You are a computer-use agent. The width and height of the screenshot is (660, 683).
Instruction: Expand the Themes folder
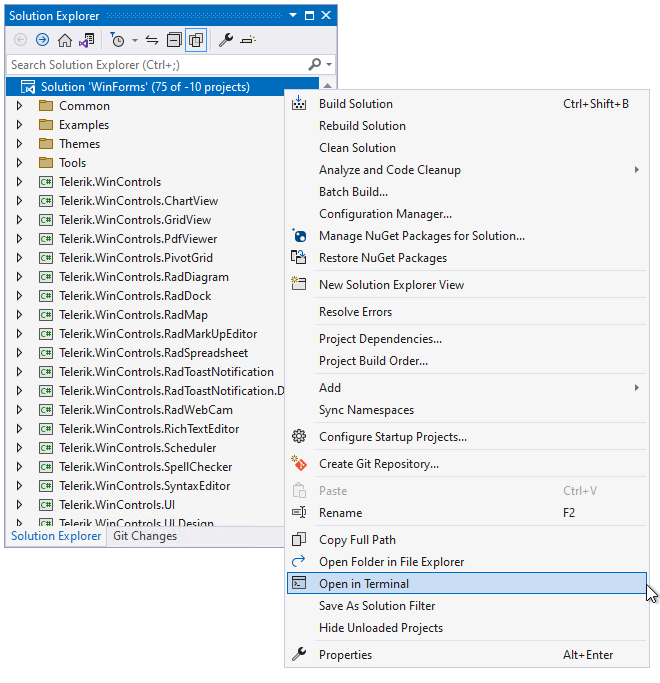point(19,143)
